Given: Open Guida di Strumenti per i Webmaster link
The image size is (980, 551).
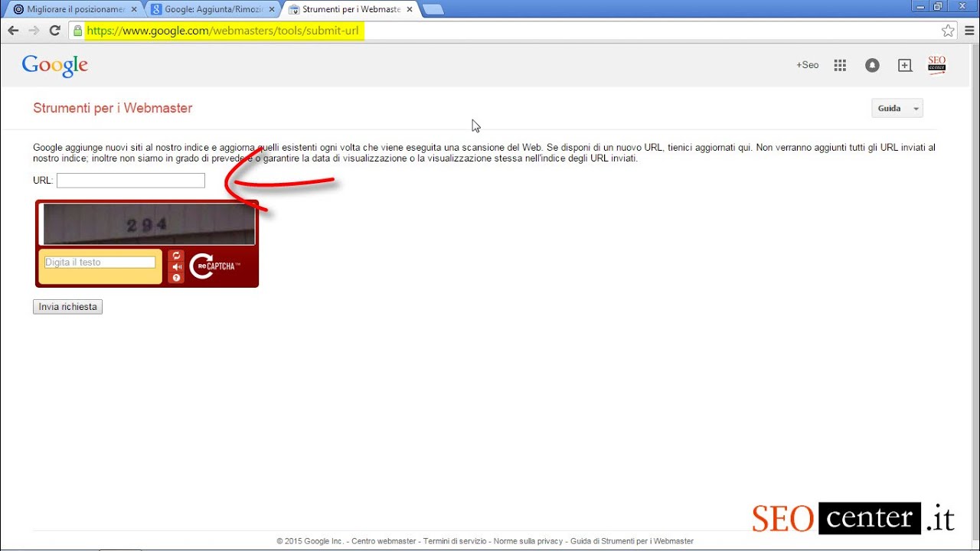Looking at the screenshot, I should (x=632, y=541).
